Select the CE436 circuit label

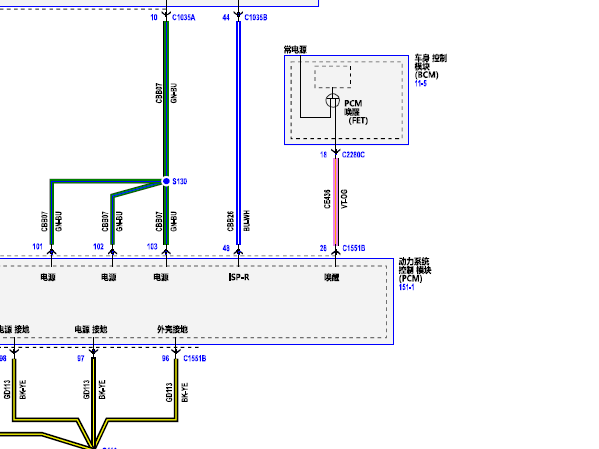coord(327,199)
